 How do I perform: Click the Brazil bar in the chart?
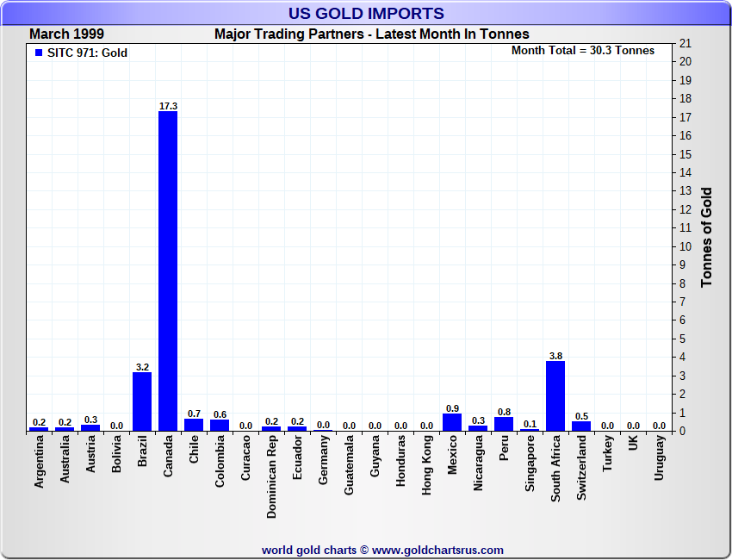tap(142, 401)
